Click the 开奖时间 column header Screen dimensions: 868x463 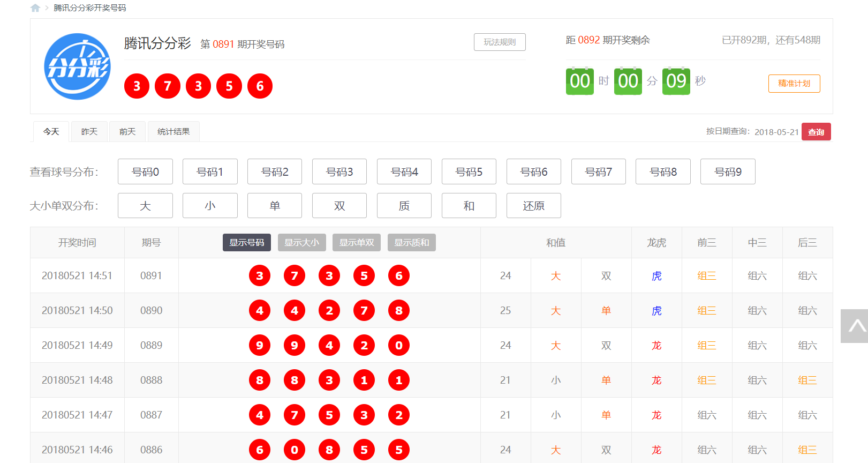coord(77,243)
